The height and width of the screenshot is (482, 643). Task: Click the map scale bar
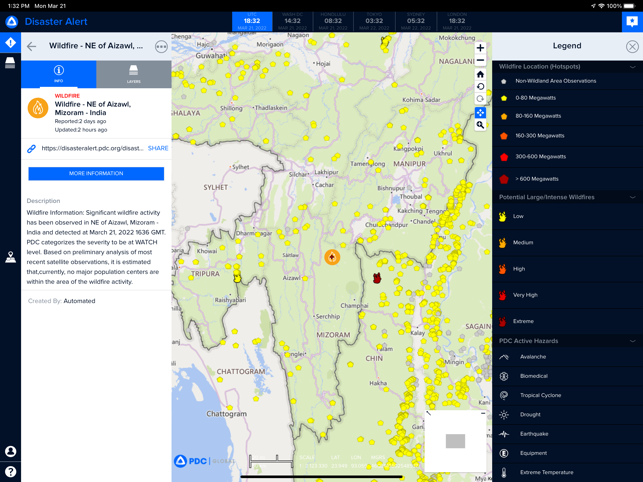pos(271,461)
